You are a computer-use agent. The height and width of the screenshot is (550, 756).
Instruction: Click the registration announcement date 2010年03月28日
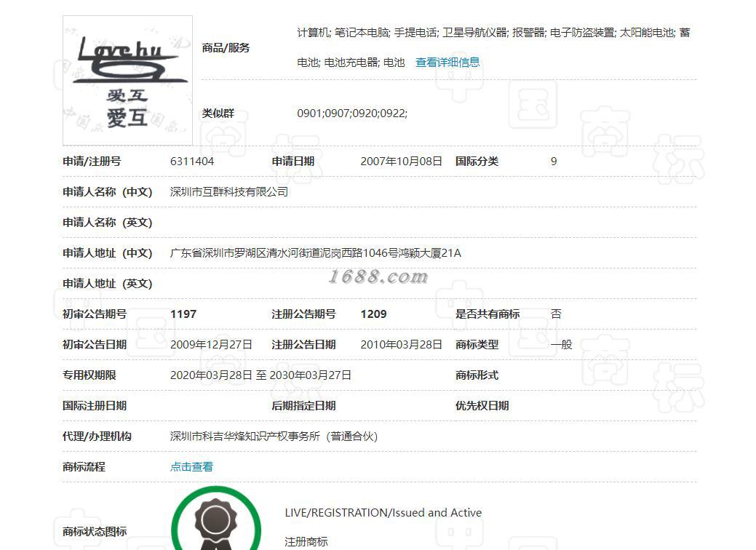tap(401, 345)
